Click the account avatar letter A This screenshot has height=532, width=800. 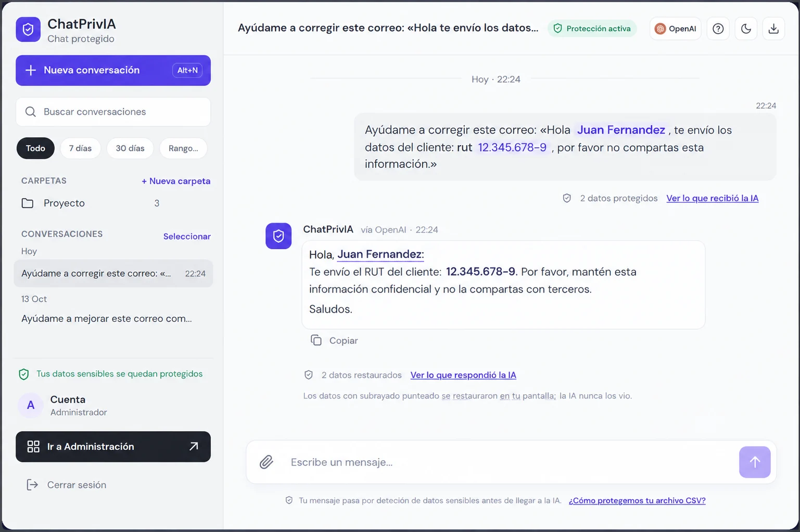31,405
